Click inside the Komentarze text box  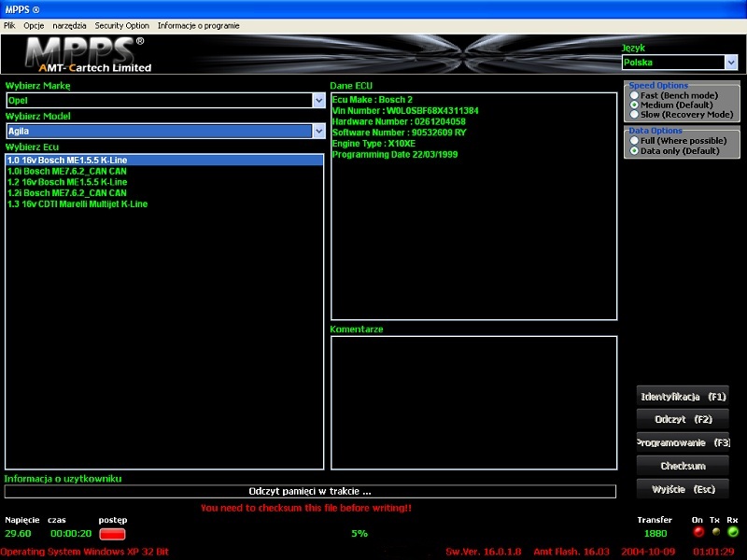[x=473, y=401]
